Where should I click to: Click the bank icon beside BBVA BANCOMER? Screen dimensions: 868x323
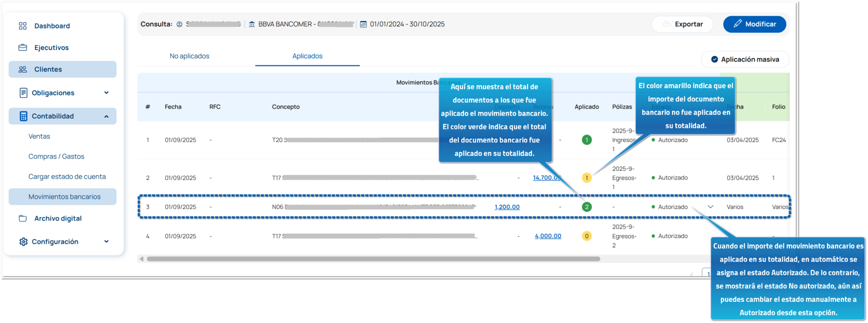coord(251,24)
